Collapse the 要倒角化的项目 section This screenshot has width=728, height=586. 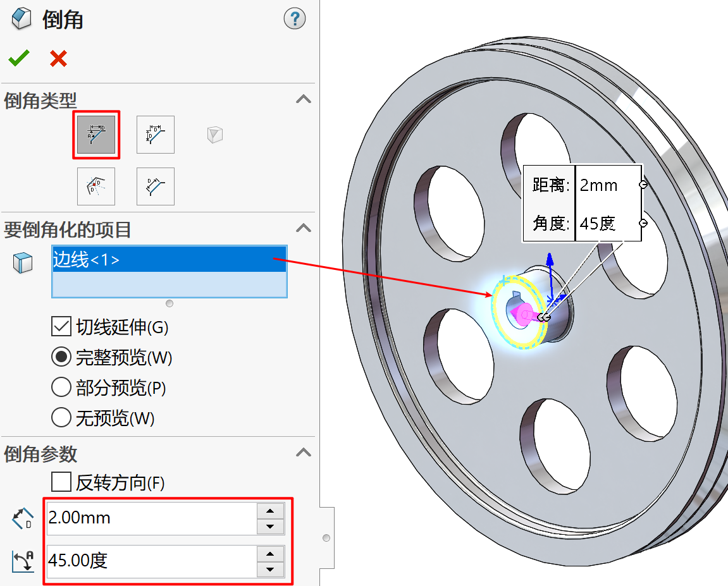click(x=304, y=228)
